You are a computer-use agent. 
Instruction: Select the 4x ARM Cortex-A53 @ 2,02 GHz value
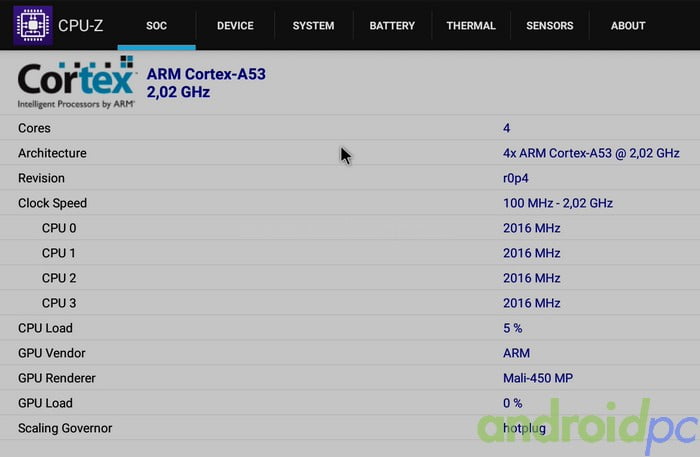[x=591, y=153]
